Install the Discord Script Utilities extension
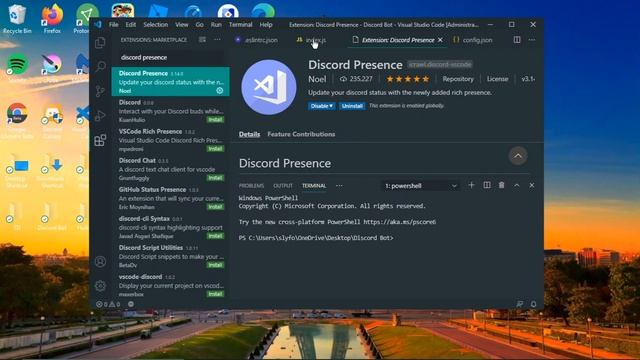 click(215, 265)
